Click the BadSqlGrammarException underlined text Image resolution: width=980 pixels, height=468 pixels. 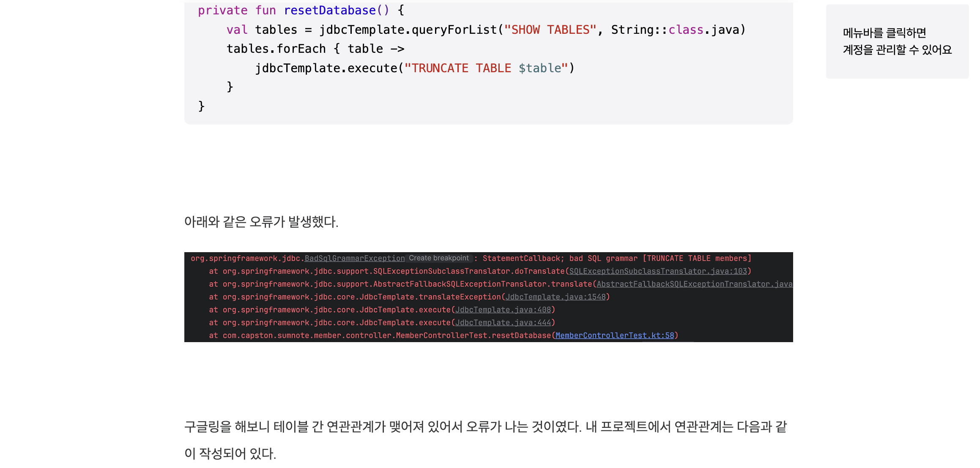354,258
